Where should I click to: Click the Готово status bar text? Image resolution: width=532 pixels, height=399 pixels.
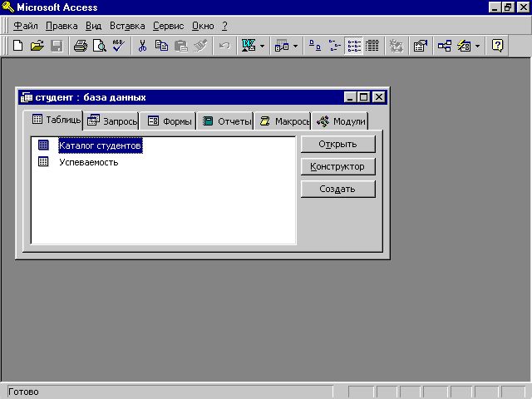23,392
